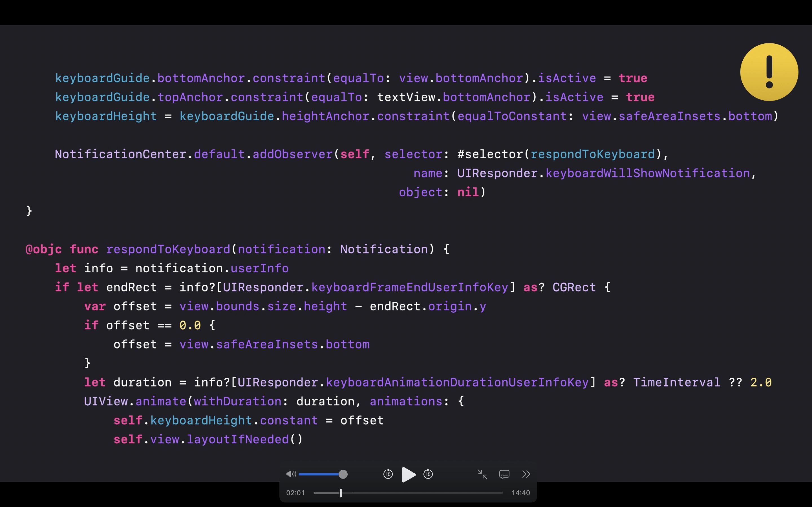The image size is (812, 507).
Task: Click keyboardWillShowNotification in the code
Action: pyautogui.click(x=648, y=173)
